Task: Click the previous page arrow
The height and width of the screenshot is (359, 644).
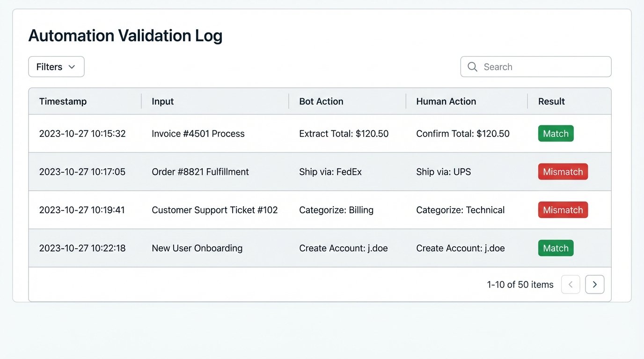Action: pos(571,284)
